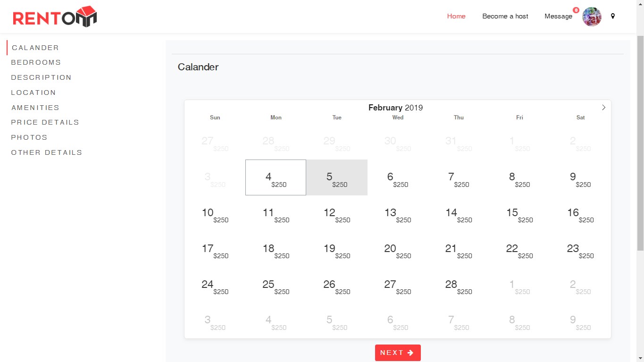Go to next month with the chevron arrow
The image size is (644, 362).
tap(603, 108)
